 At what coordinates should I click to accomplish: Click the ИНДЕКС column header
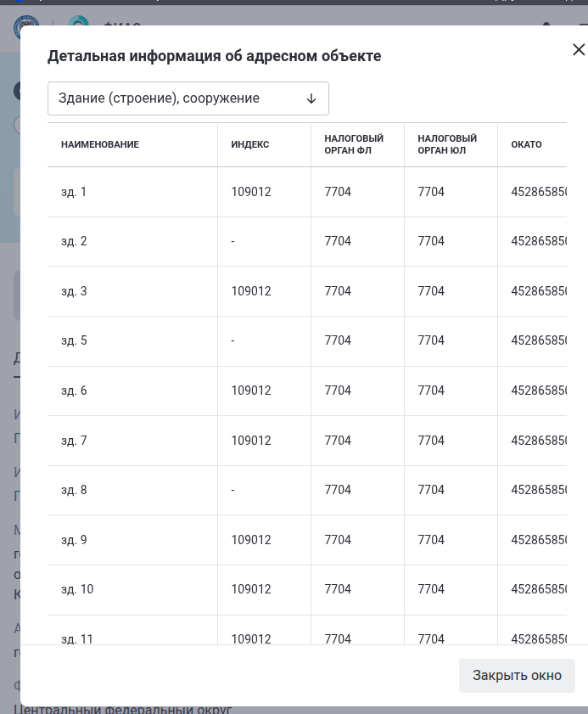click(x=251, y=144)
